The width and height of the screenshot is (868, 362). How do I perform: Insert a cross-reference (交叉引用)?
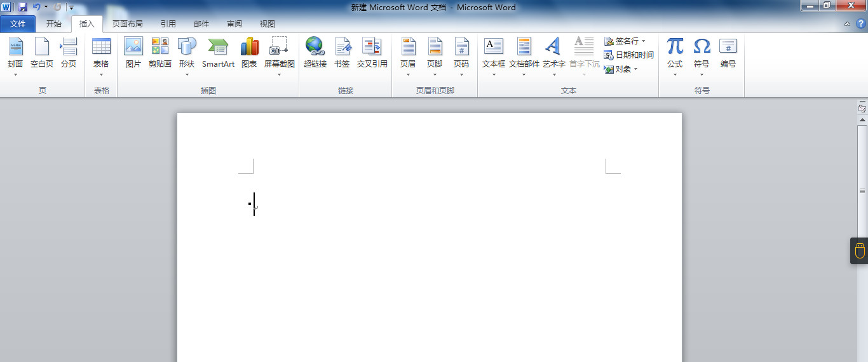point(372,53)
